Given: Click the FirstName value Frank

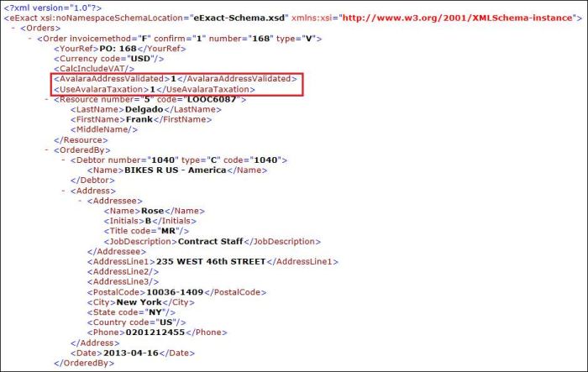Looking at the screenshot, I should 139,119.
